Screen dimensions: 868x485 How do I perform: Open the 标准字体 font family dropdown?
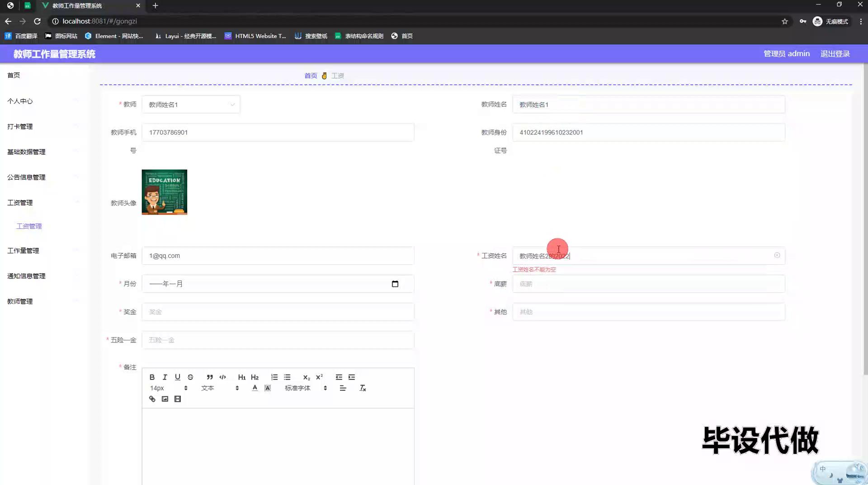click(305, 388)
